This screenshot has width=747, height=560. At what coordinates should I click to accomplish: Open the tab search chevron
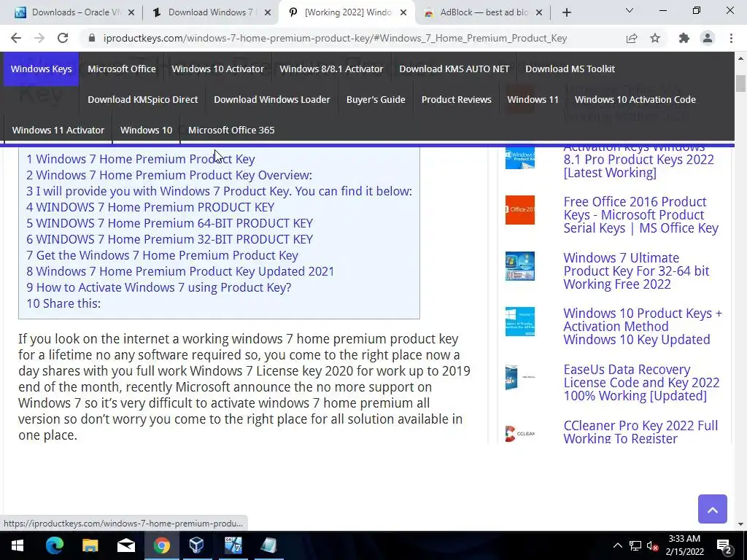(630, 10)
